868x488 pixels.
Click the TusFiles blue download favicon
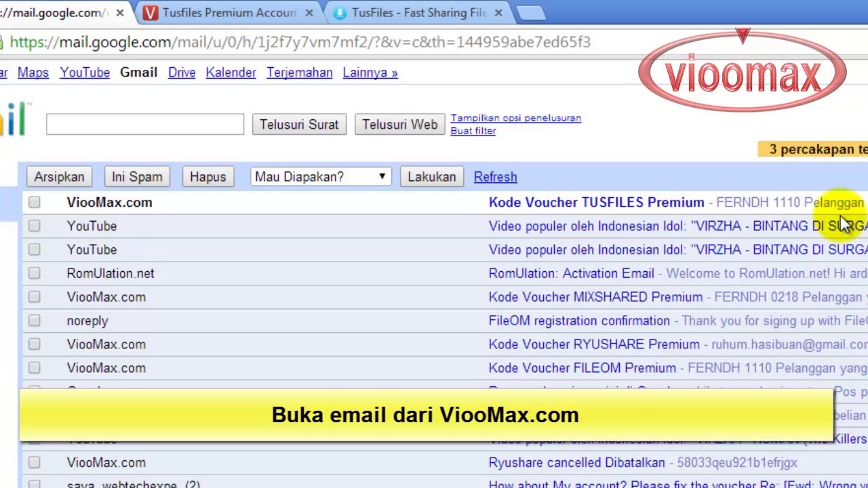pyautogui.click(x=340, y=13)
